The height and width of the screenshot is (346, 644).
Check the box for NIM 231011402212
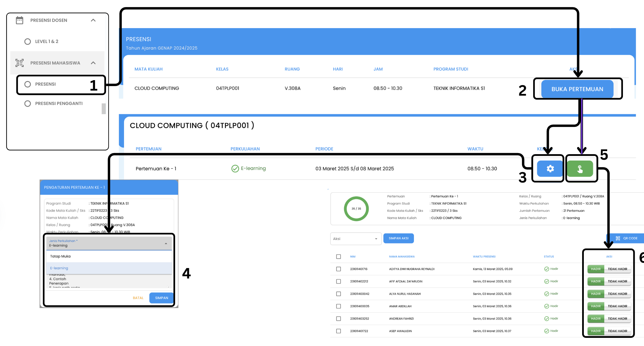coord(339,281)
